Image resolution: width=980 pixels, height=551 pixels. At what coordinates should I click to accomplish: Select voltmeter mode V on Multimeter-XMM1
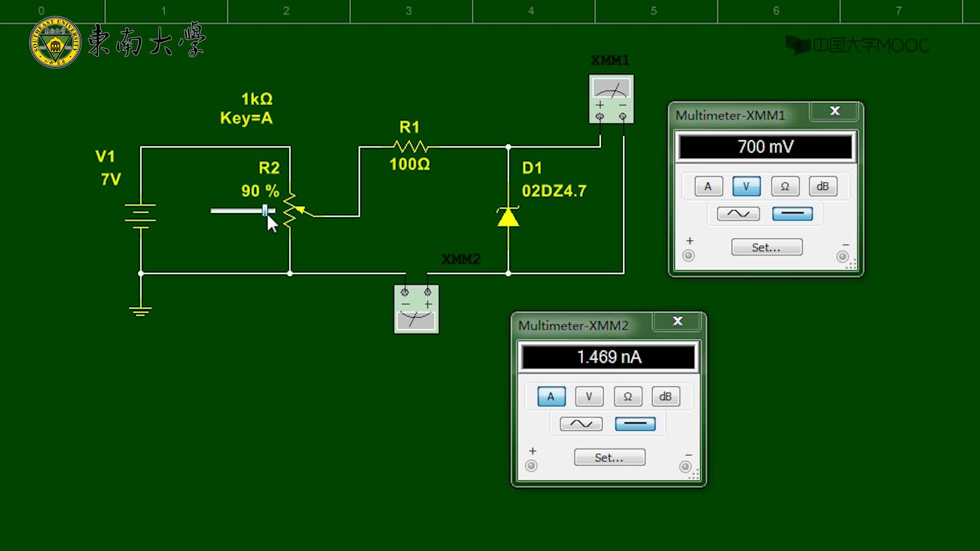tap(746, 186)
